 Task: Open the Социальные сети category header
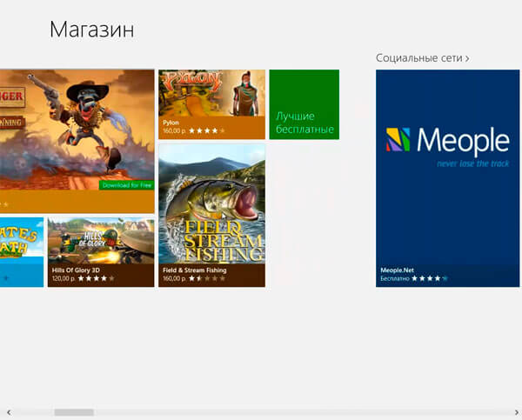tap(423, 58)
